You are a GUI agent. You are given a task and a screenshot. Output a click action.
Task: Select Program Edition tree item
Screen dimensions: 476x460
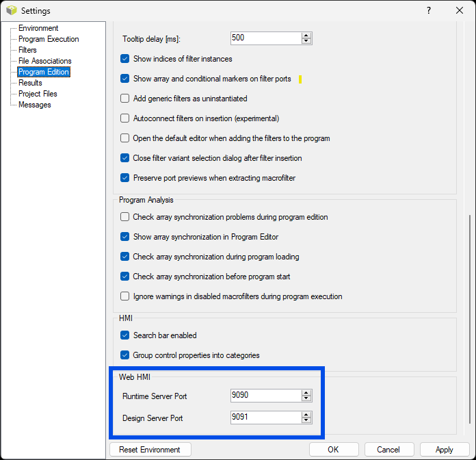tap(44, 72)
